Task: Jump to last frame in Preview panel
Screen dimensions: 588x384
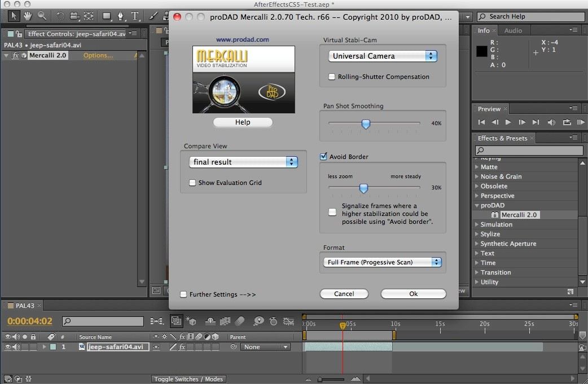Action: click(x=536, y=122)
